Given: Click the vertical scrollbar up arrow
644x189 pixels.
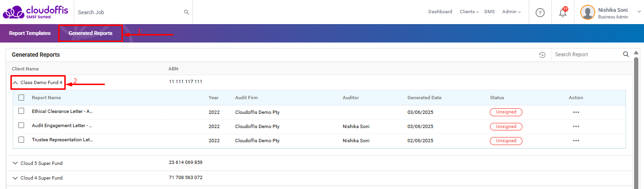Looking at the screenshot, I should (x=636, y=52).
